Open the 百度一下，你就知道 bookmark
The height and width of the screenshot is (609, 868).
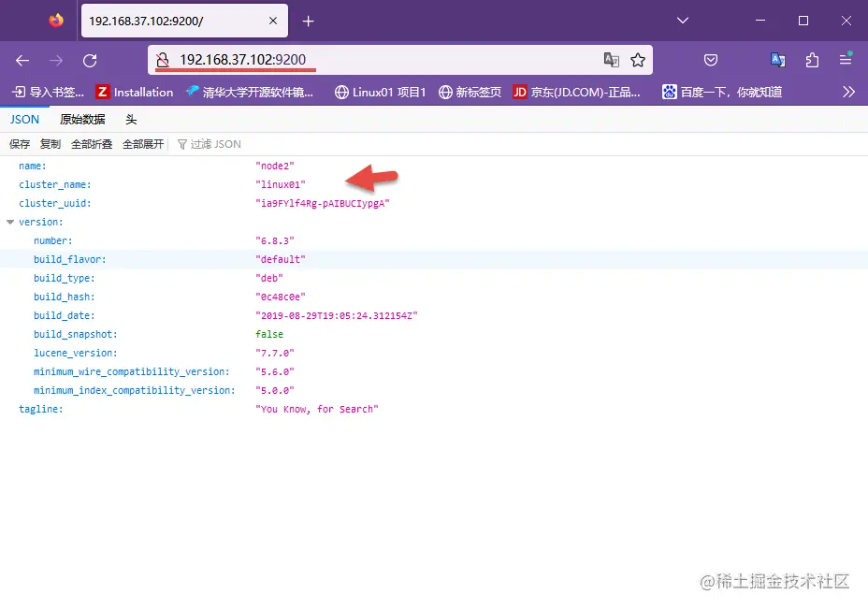click(x=722, y=92)
